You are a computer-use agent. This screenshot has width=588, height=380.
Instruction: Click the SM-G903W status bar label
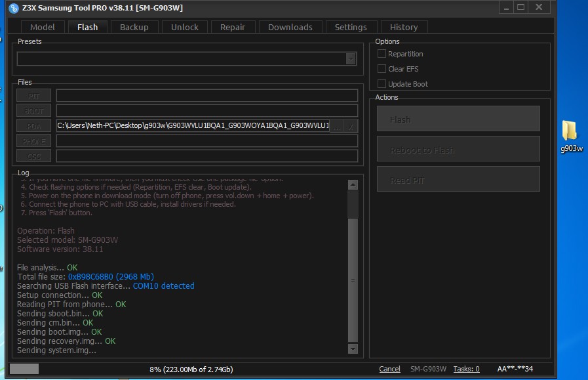[x=428, y=369]
